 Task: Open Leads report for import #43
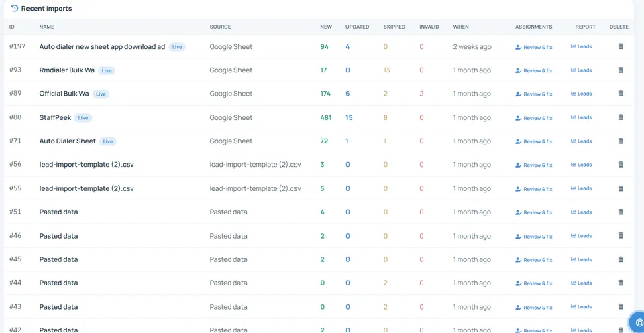[581, 307]
